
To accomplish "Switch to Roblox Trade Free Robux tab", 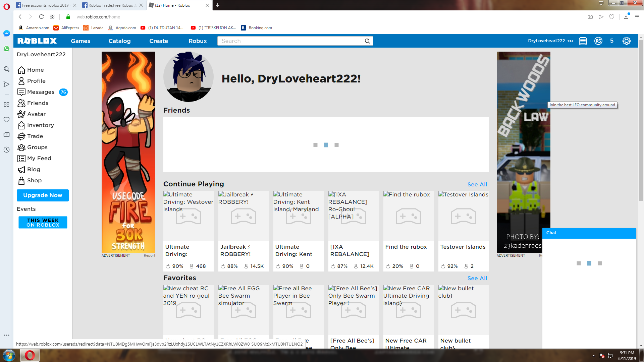I will point(112,5).
